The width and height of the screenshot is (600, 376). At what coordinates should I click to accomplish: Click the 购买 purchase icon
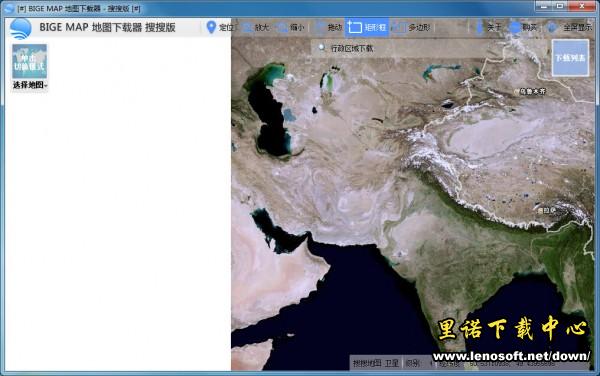pyautogui.click(x=515, y=27)
